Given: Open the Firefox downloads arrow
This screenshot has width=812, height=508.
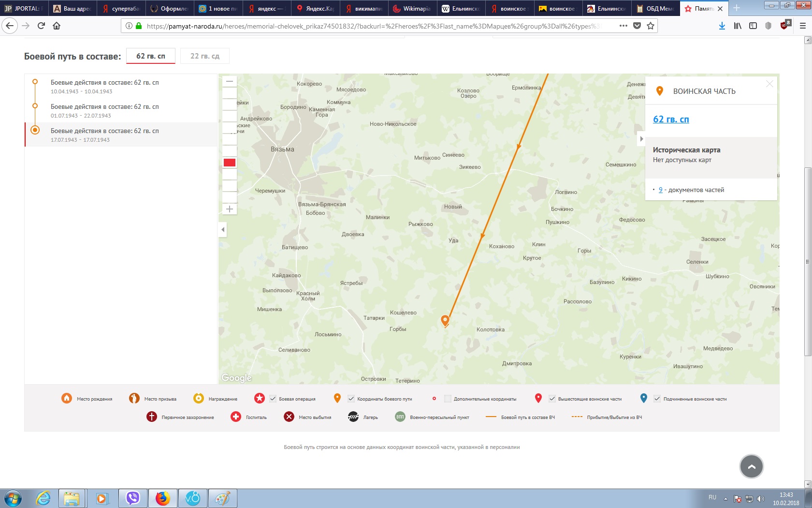Looking at the screenshot, I should pos(722,26).
